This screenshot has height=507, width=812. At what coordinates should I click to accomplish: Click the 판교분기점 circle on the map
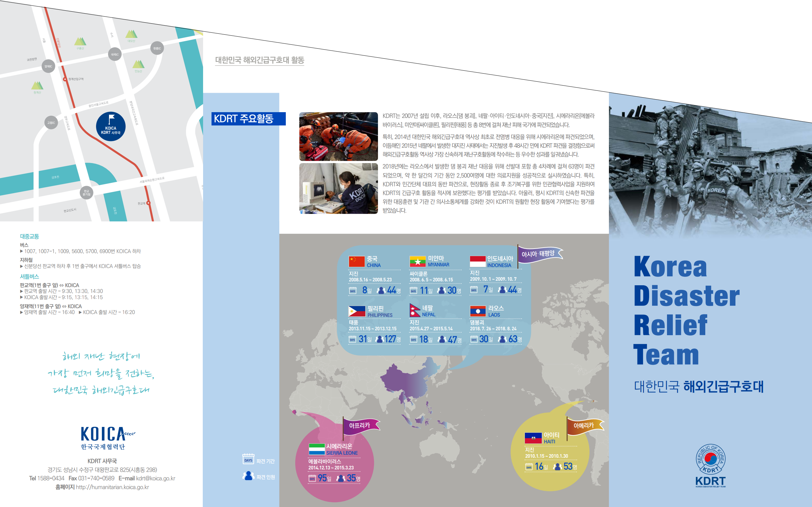click(87, 193)
